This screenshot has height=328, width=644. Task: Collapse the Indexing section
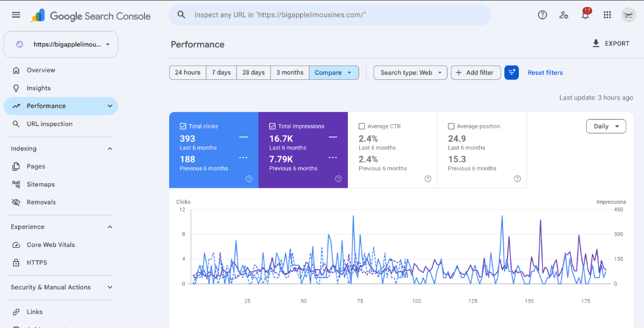coord(109,149)
